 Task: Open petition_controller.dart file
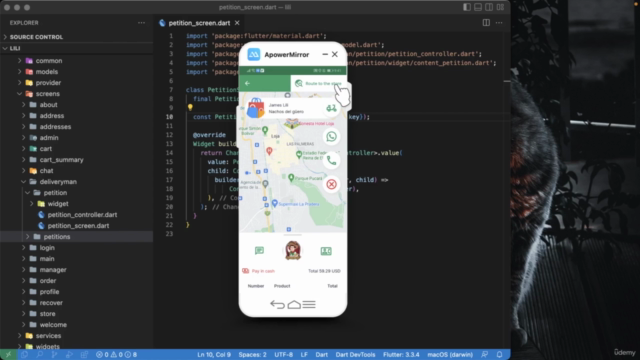tap(76, 215)
